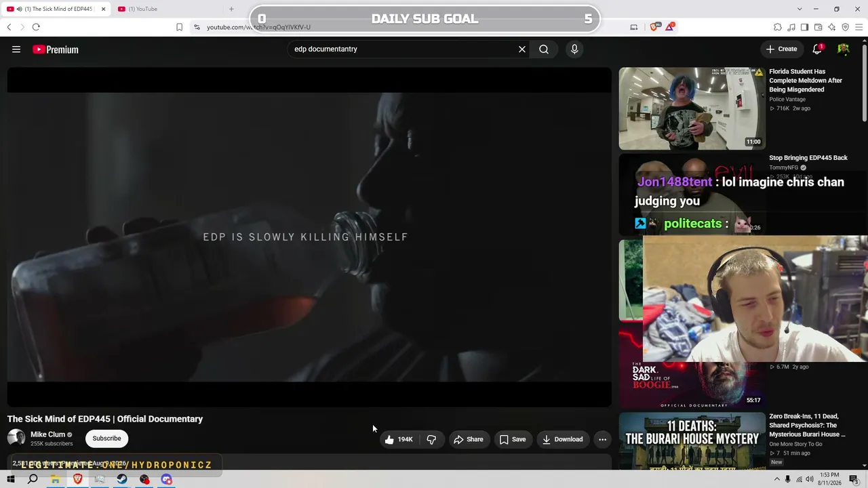
Task: Clear the search box with the X
Action: (522, 49)
